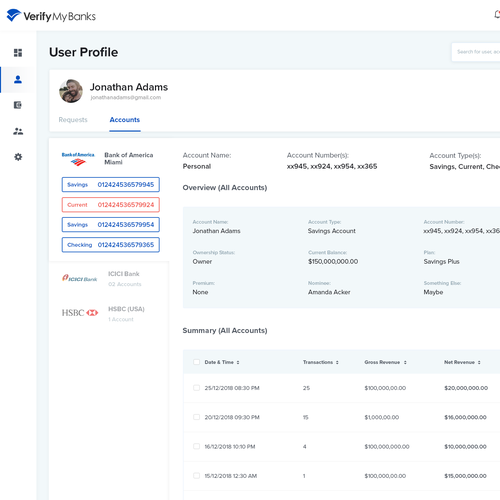Open the users group sidebar icon
The width and height of the screenshot is (500, 500).
tap(18, 131)
